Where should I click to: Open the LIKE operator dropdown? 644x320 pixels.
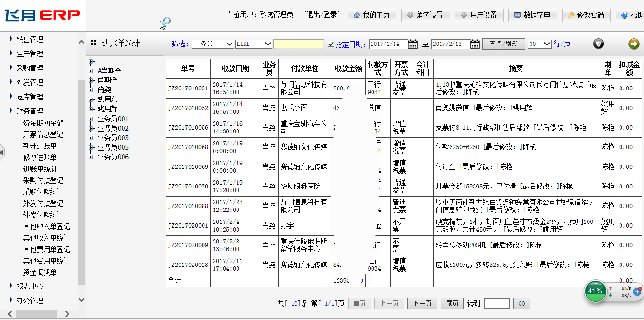[x=254, y=44]
